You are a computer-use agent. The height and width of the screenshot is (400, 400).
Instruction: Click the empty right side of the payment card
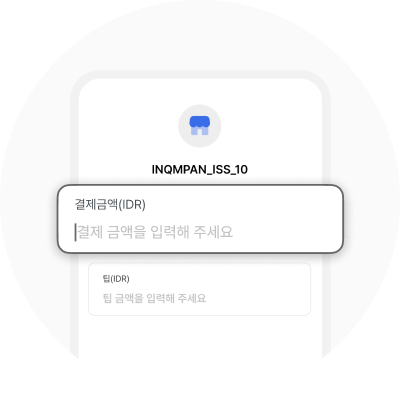tap(287, 219)
